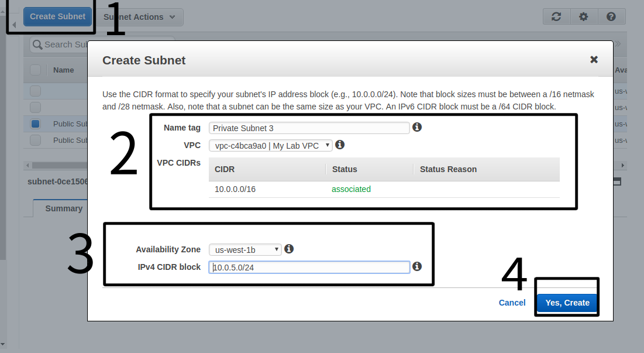Open the VPC dropdown
Viewport: 644px width, 353px height.
click(270, 145)
